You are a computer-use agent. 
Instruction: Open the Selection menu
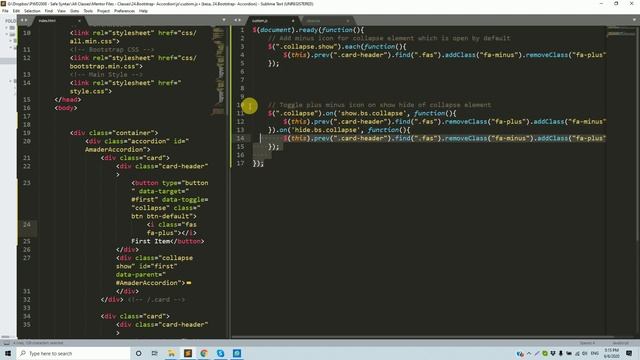tap(32, 11)
